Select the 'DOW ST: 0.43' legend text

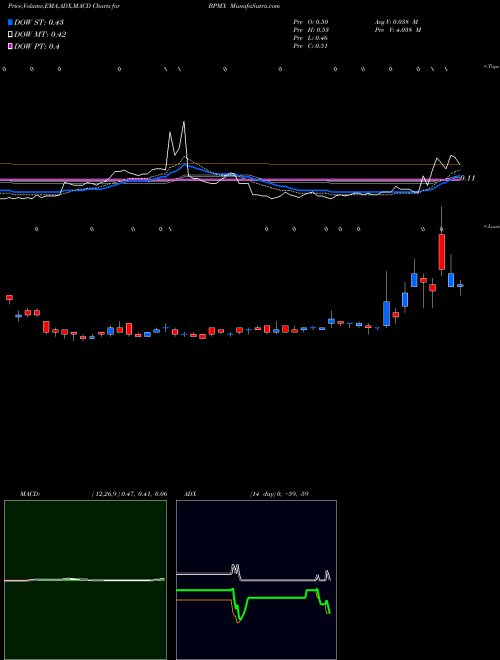click(x=39, y=22)
